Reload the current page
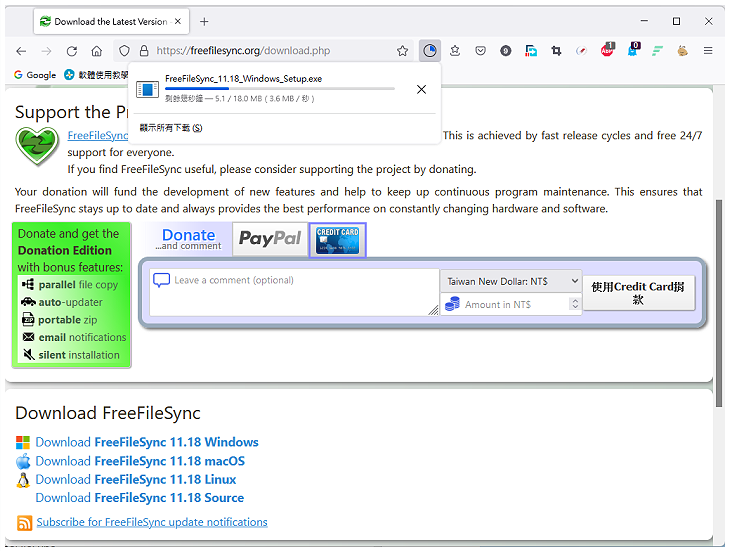Viewport: 735px width, 551px height. tap(71, 51)
